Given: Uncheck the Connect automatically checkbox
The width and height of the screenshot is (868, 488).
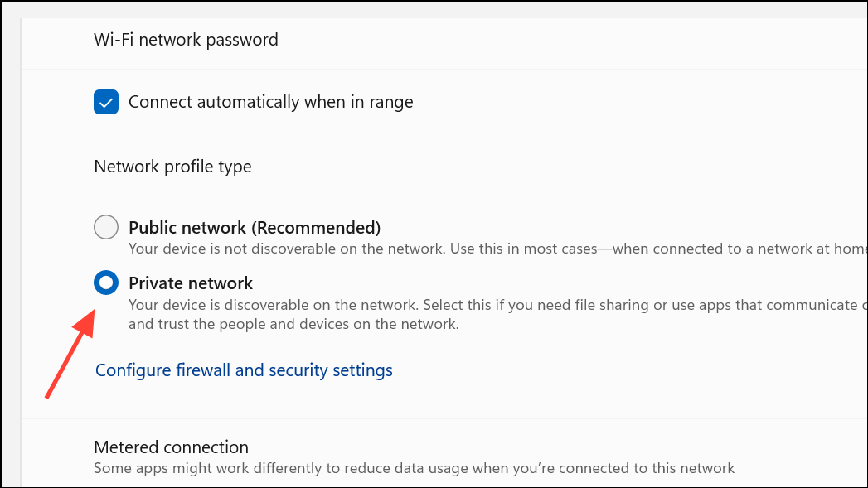Looking at the screenshot, I should 106,103.
